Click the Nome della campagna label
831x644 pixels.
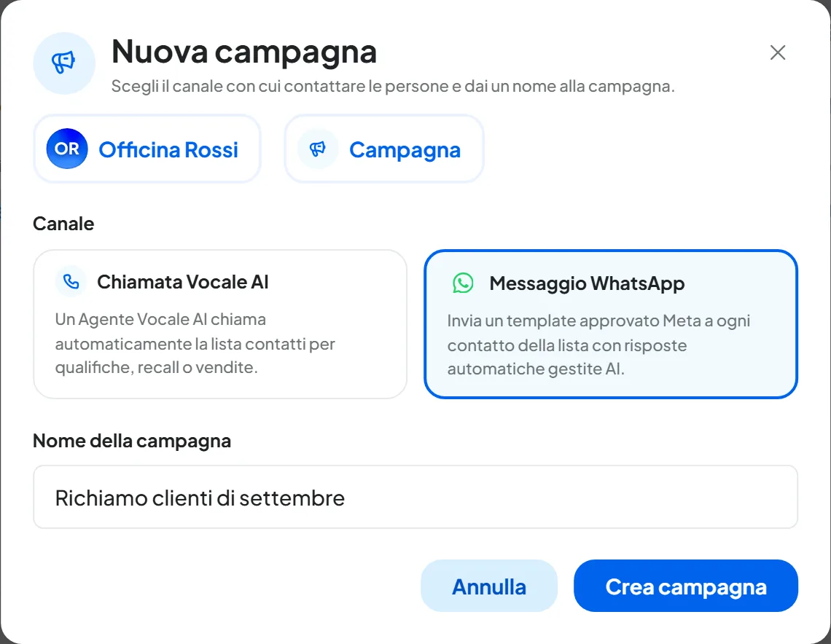point(132,441)
